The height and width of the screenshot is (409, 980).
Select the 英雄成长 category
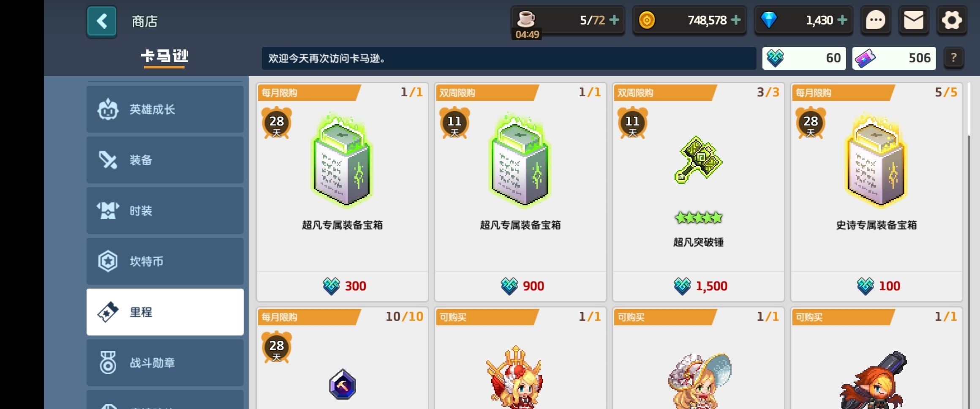pyautogui.click(x=165, y=109)
